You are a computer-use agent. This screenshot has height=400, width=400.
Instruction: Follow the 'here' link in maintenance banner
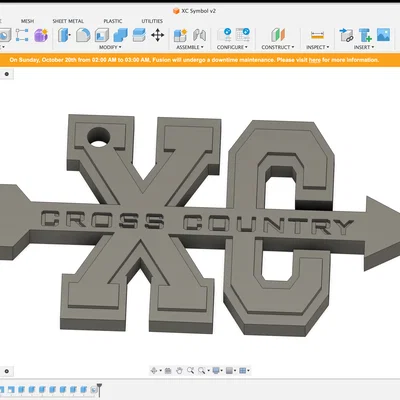(x=314, y=60)
